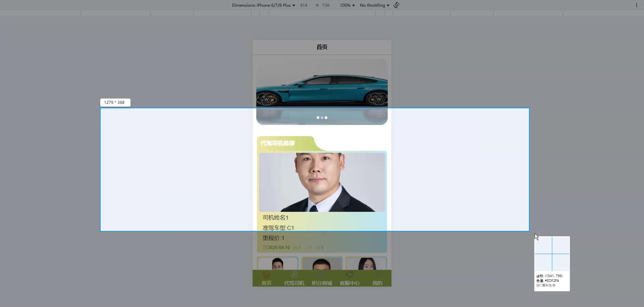644x307 pixels.
Task: Open the middle driver thumbnail card
Action: (x=322, y=263)
